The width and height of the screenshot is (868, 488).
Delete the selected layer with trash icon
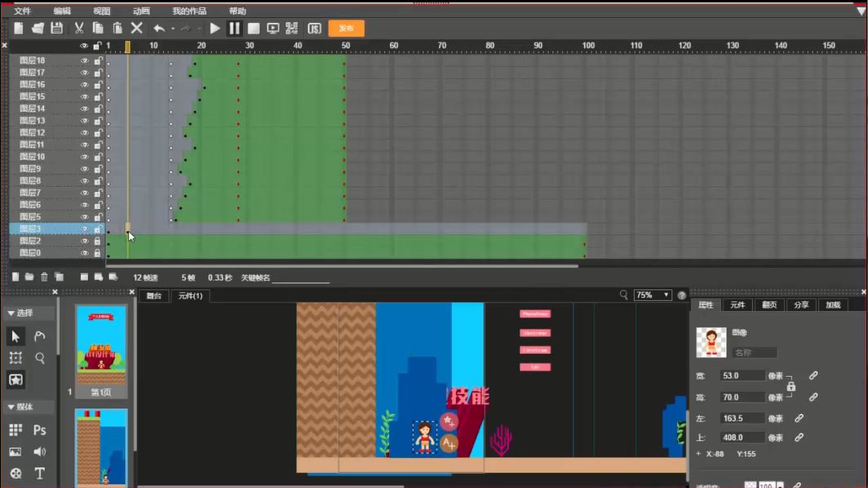pos(44,277)
